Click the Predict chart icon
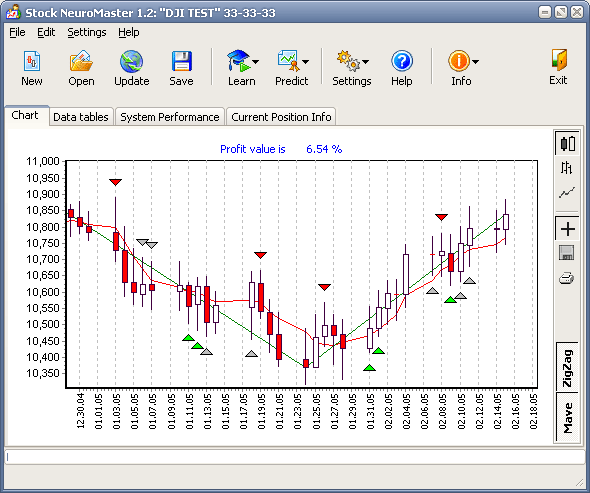The height and width of the screenshot is (493, 590). tap(288, 61)
